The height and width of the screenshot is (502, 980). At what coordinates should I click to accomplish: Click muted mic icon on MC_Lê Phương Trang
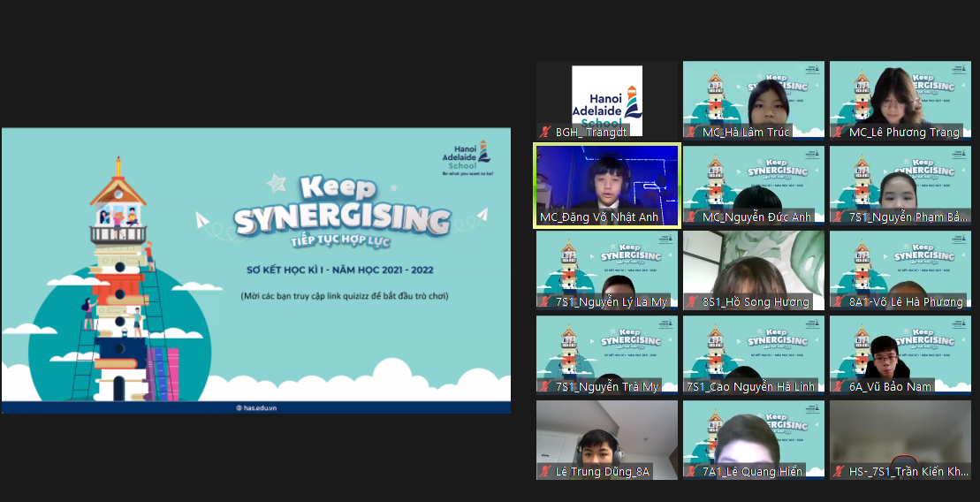(x=839, y=133)
